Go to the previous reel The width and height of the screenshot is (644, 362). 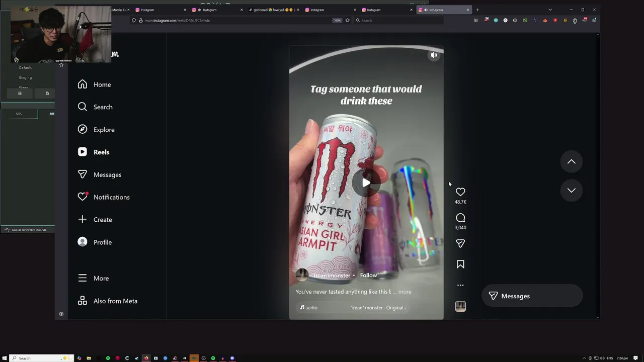point(572,161)
